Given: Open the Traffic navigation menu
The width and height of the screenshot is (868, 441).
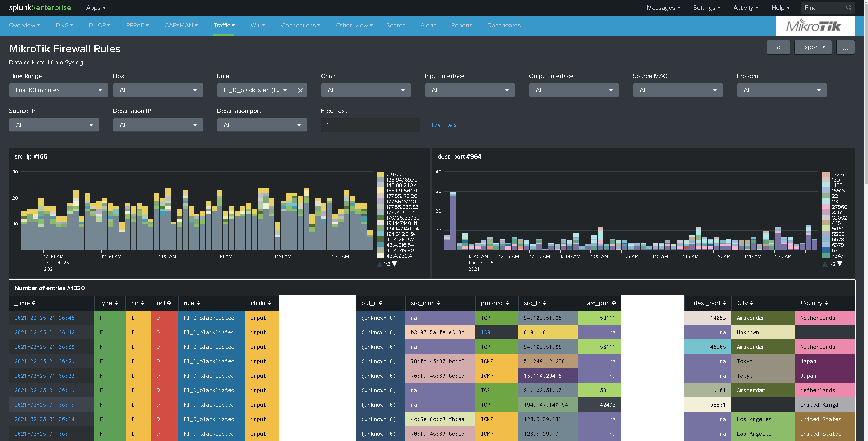Looking at the screenshot, I should 224,25.
